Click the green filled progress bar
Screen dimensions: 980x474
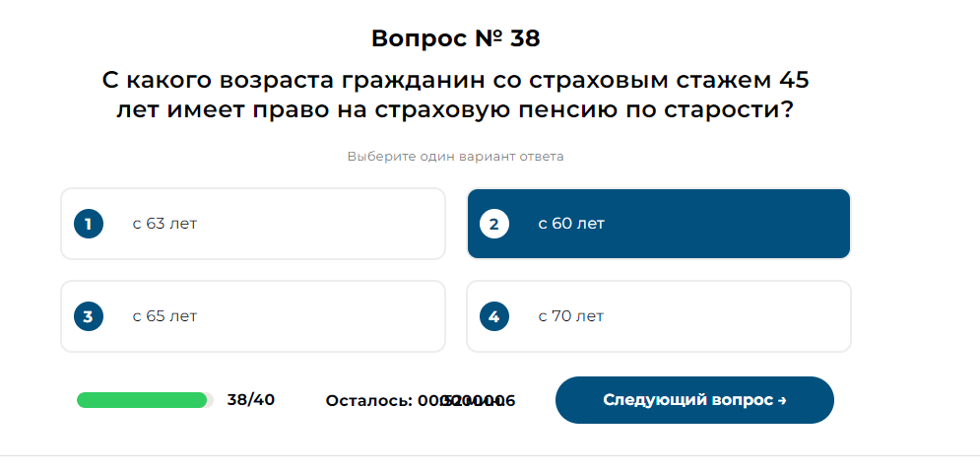click(141, 400)
